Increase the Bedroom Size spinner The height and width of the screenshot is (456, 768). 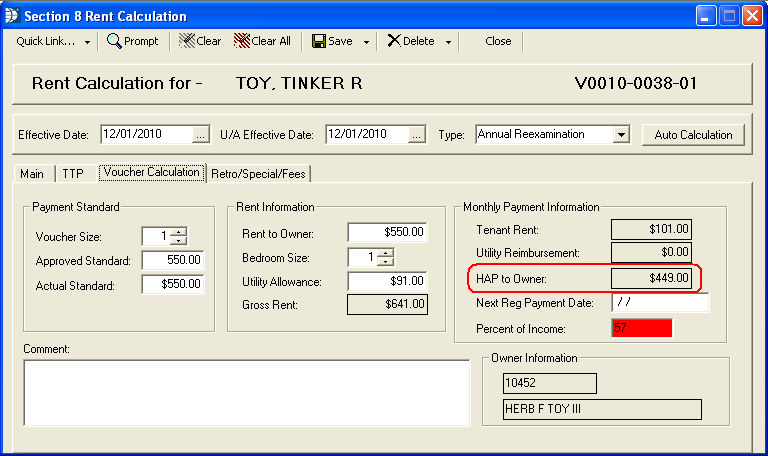click(385, 253)
